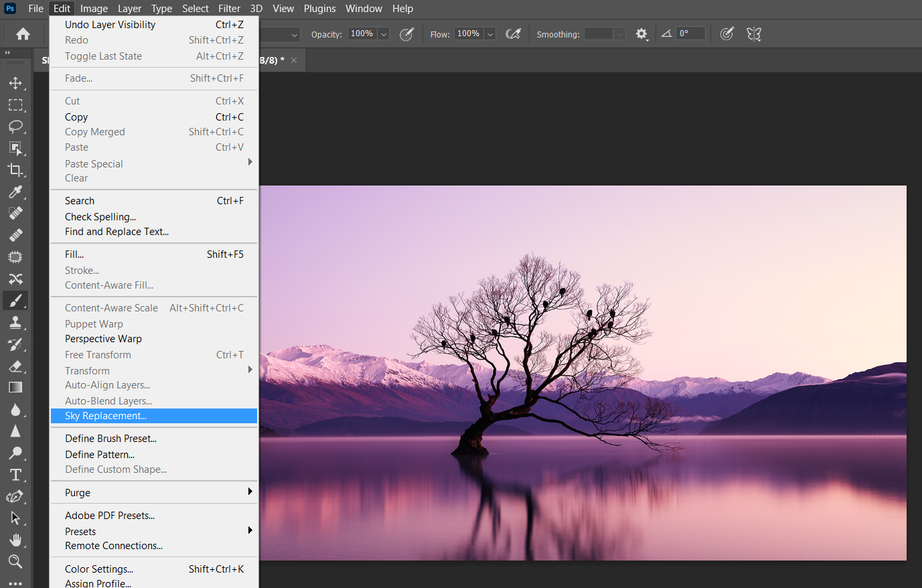The width and height of the screenshot is (922, 588).
Task: Open the Filter menu
Action: coord(229,9)
